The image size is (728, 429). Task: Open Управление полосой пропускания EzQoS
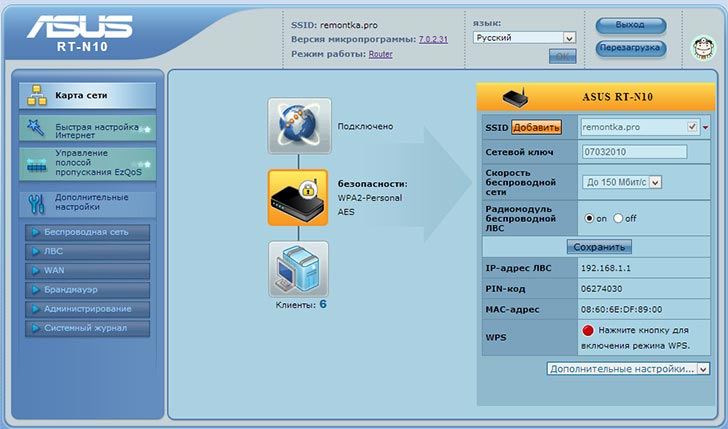coord(87,164)
